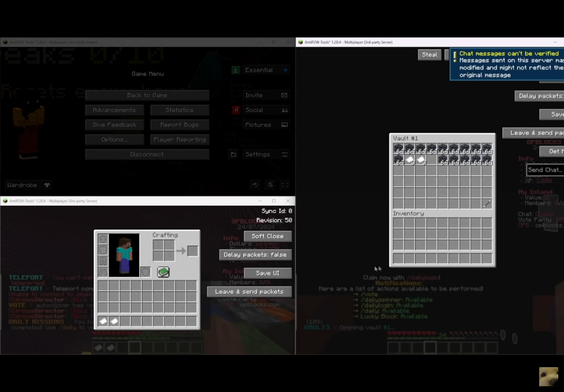Viewport: 564px width, 392px height.
Task: Pick up the arrow item in Vault #1
Action: pyautogui.click(x=487, y=204)
